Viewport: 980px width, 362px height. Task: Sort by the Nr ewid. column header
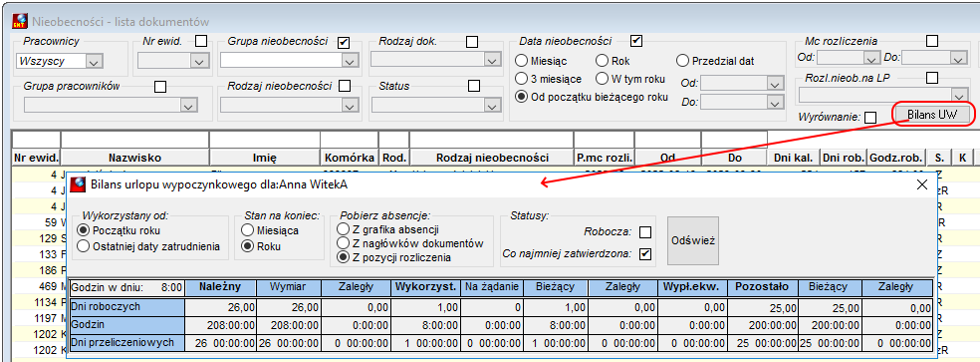point(36,158)
